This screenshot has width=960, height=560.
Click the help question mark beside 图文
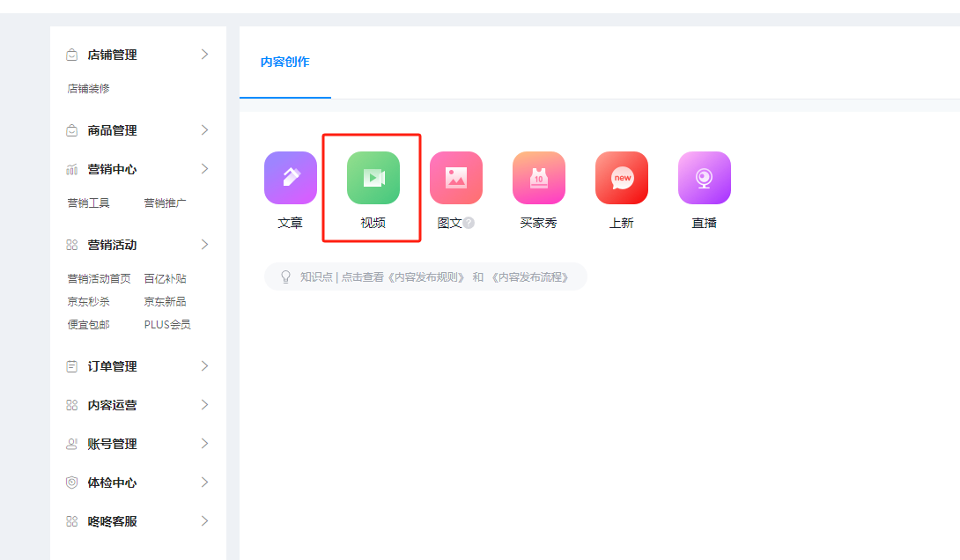[x=469, y=224]
